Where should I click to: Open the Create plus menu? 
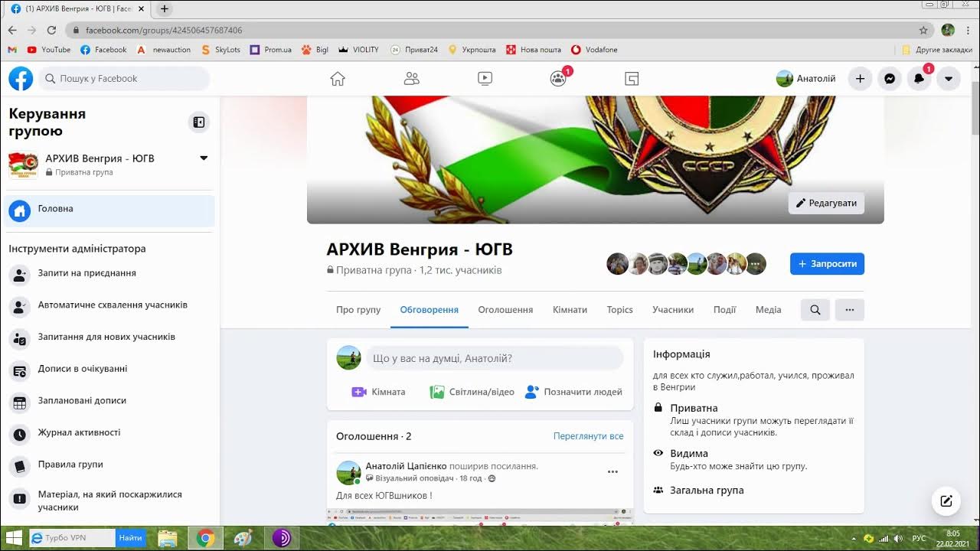pos(860,78)
